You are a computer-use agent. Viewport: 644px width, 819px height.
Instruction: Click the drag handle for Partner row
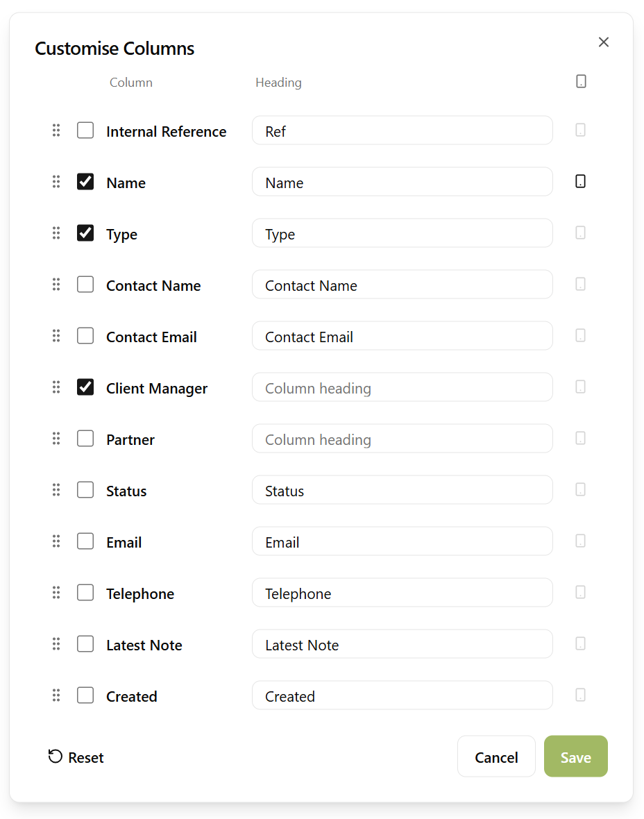[x=56, y=438]
